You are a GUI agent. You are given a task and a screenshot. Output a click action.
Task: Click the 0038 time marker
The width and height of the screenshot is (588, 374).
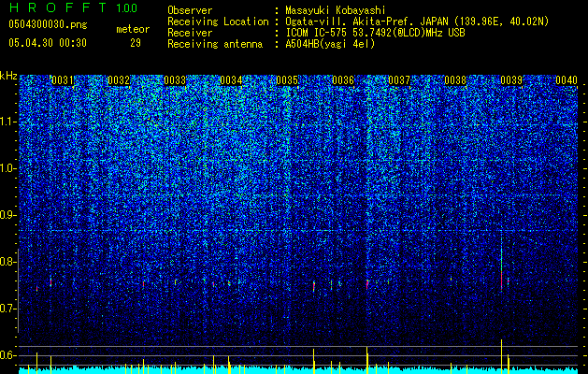coord(455,80)
